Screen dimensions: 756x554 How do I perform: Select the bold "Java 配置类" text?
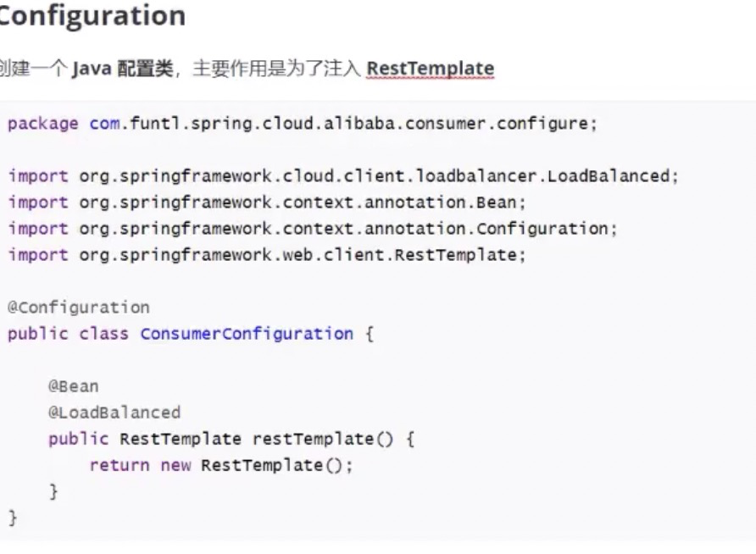click(x=122, y=69)
